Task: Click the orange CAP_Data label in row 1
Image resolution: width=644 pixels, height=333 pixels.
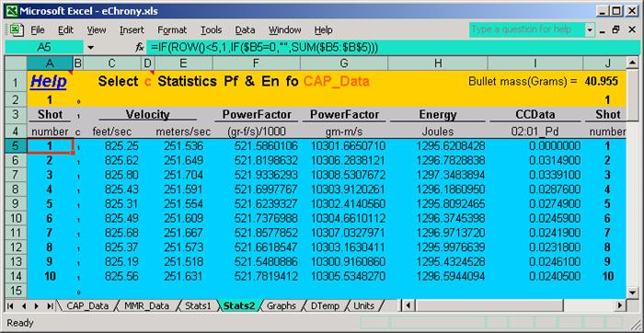Action: coord(337,81)
